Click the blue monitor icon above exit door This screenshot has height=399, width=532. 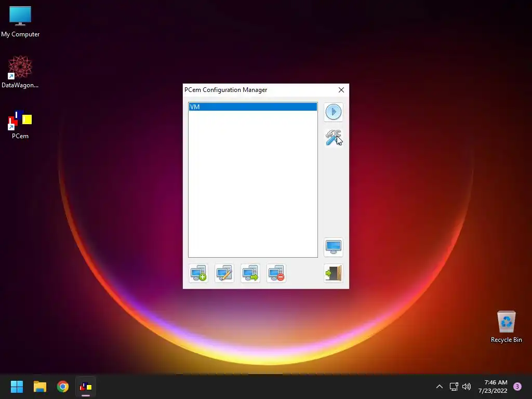pos(333,247)
